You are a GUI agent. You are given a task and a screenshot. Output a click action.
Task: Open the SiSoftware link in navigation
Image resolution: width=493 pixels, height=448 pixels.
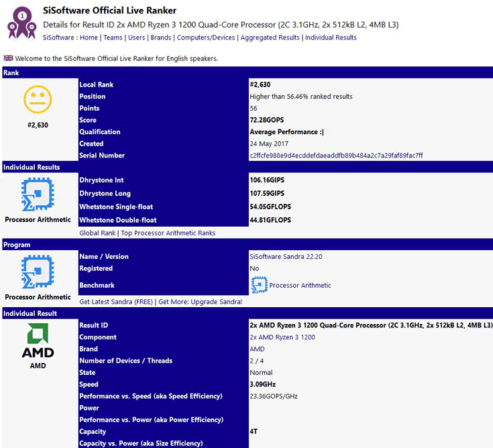click(58, 38)
